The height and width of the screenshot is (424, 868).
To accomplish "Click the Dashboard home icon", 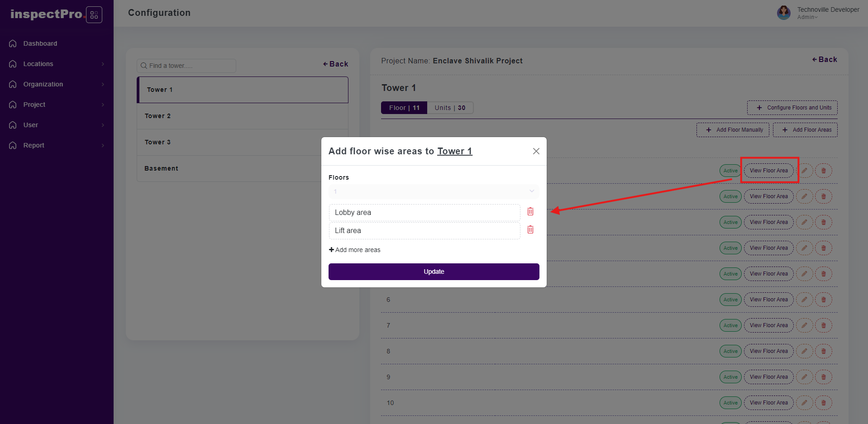I will (x=13, y=43).
